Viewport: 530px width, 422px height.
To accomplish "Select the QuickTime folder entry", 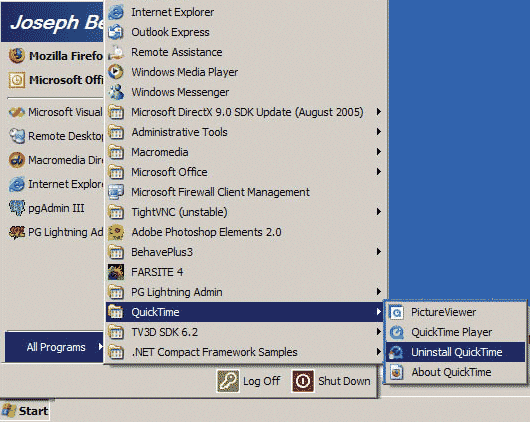I will pyautogui.click(x=244, y=312).
